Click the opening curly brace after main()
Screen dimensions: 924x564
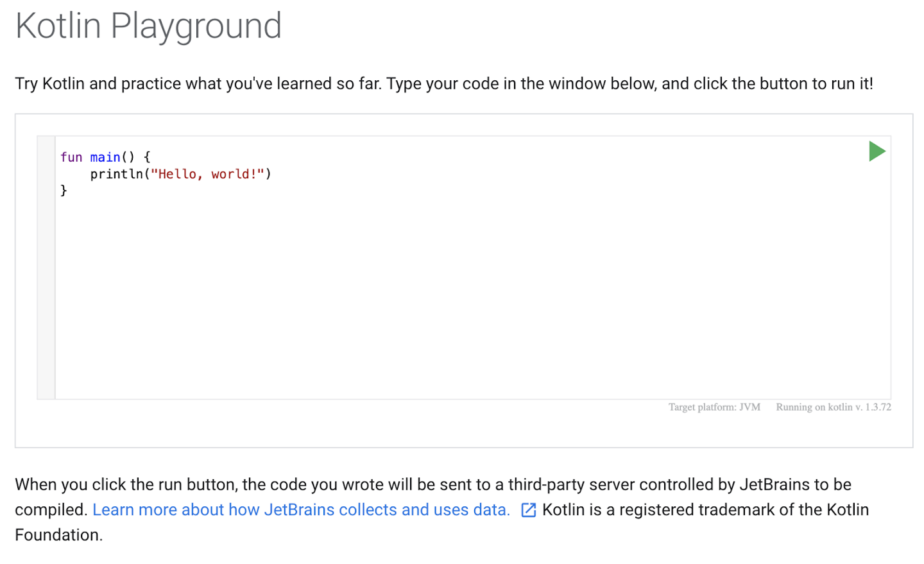pyautogui.click(x=147, y=157)
